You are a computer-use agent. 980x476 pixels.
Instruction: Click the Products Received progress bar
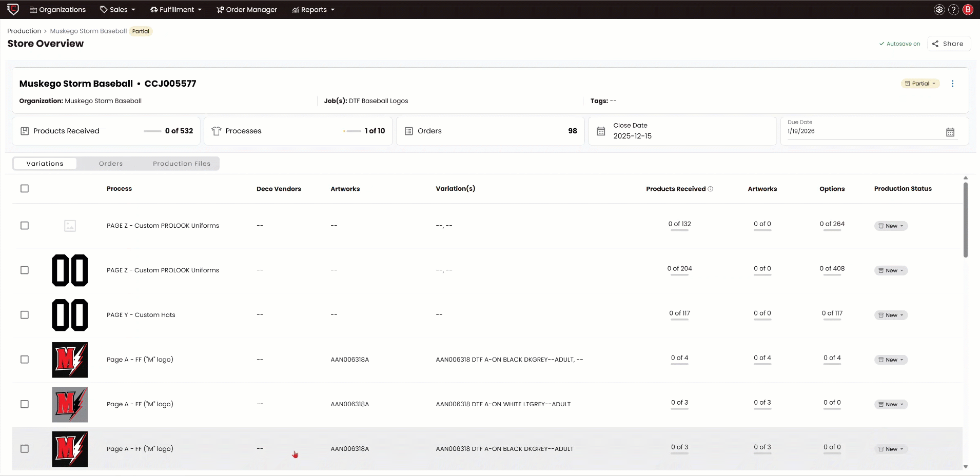pos(153,131)
